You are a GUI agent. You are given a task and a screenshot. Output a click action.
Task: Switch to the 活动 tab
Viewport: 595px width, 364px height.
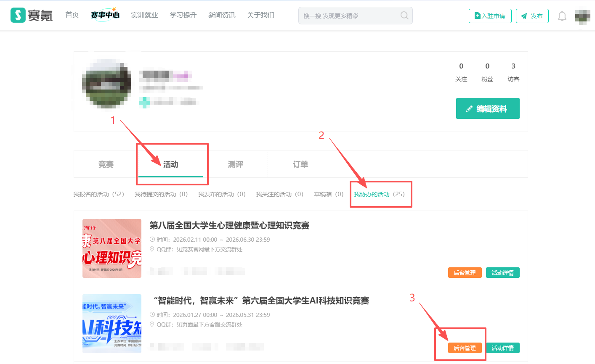(x=170, y=164)
